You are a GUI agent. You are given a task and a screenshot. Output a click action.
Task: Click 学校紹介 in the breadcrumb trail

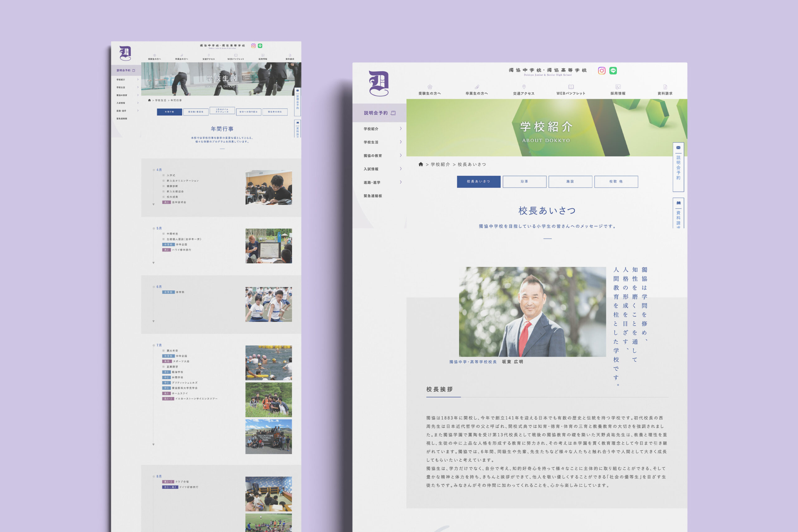pos(440,164)
